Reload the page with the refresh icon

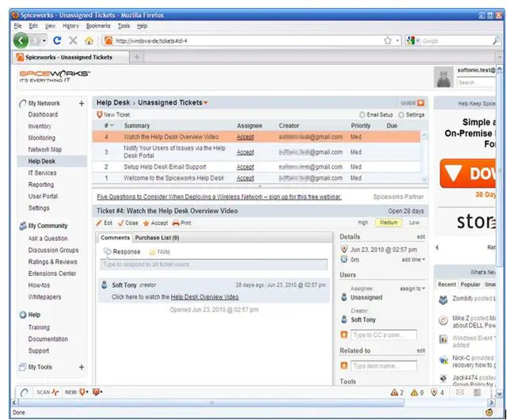[x=57, y=40]
